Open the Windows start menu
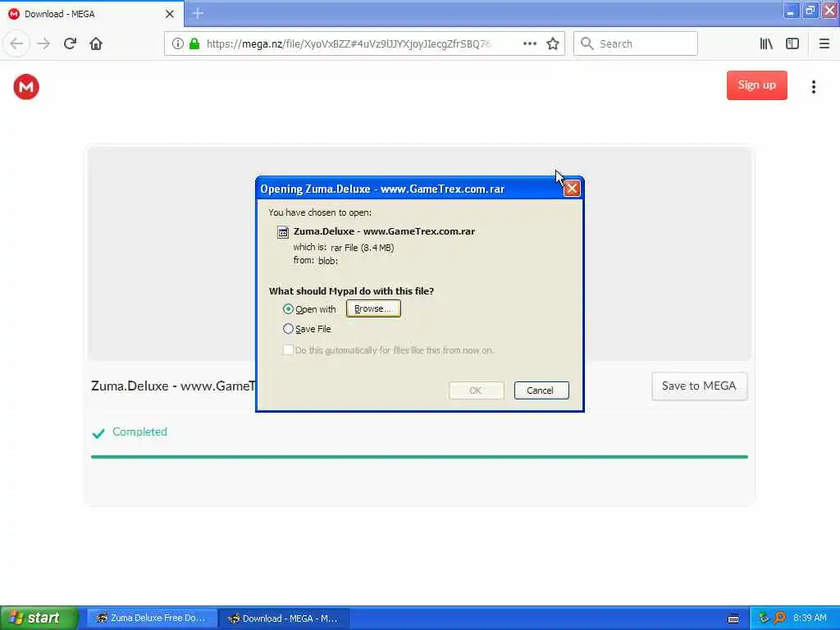The width and height of the screenshot is (840, 630). [39, 619]
